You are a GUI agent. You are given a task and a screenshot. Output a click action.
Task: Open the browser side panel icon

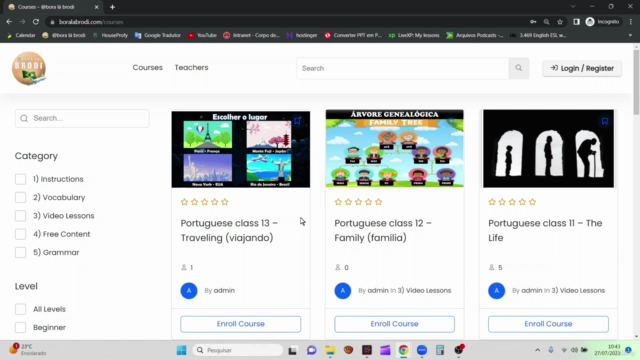click(x=576, y=22)
